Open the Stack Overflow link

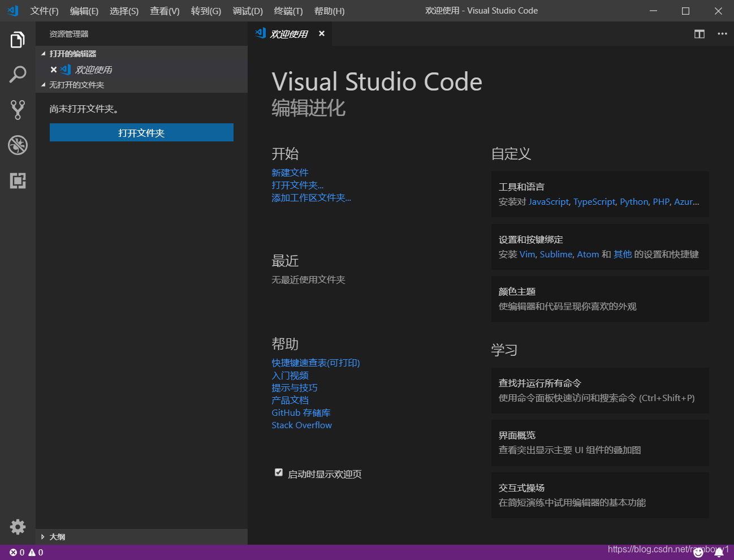301,425
